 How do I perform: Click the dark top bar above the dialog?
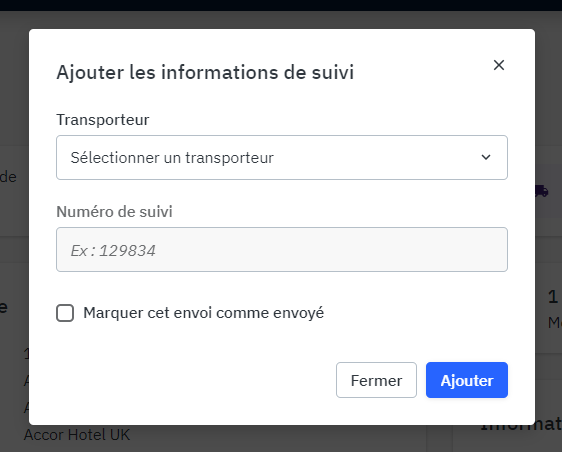coord(281,5)
